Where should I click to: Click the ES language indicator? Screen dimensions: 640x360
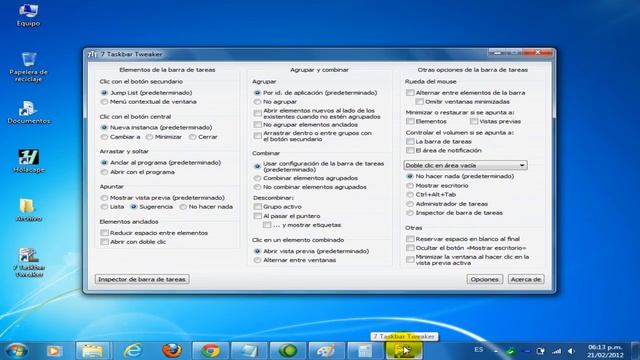pyautogui.click(x=479, y=350)
